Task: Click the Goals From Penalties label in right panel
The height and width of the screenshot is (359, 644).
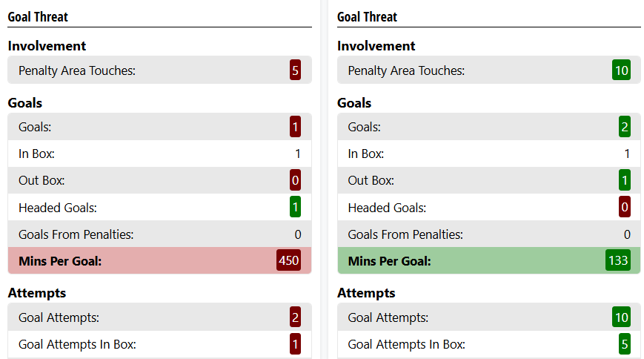Action: click(405, 234)
